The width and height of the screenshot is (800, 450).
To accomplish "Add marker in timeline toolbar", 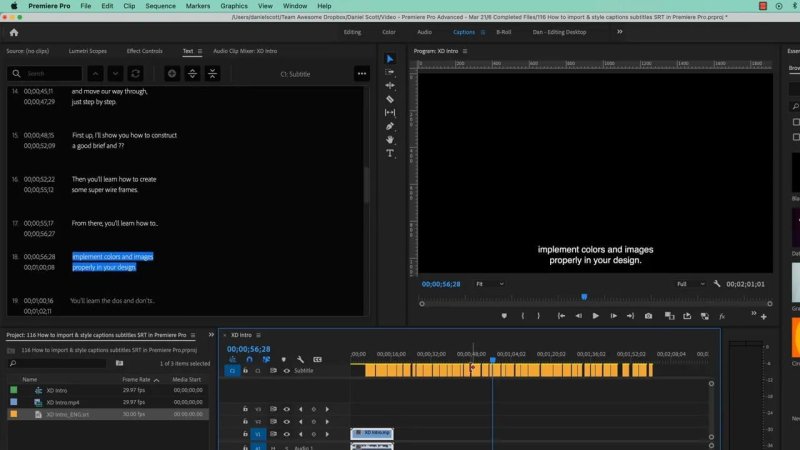I will (284, 360).
